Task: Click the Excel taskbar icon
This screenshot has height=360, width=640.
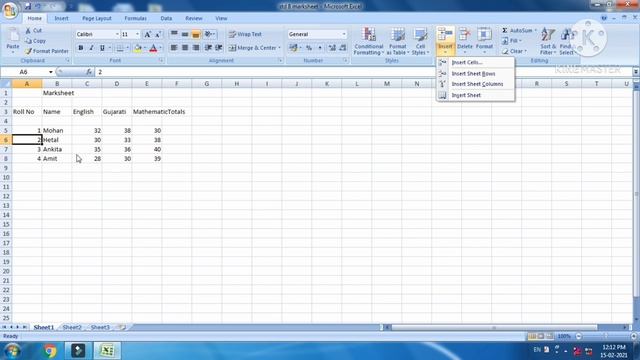Action: click(107, 351)
